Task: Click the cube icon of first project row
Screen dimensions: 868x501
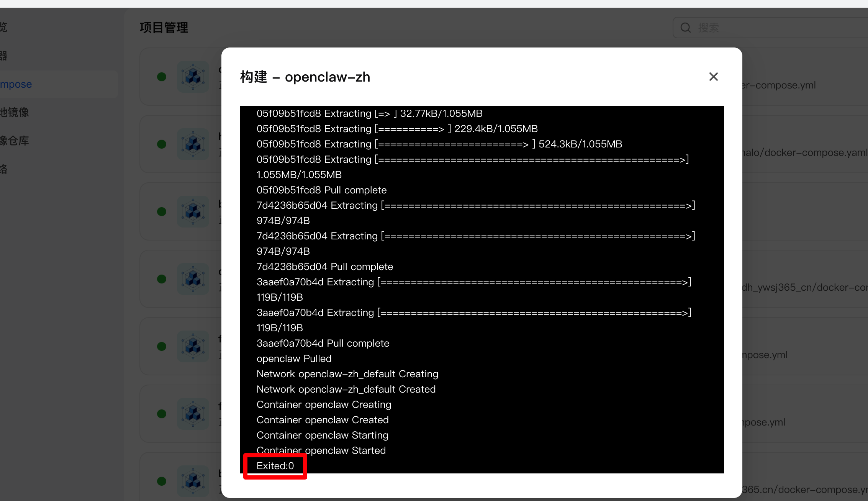Action: (193, 77)
